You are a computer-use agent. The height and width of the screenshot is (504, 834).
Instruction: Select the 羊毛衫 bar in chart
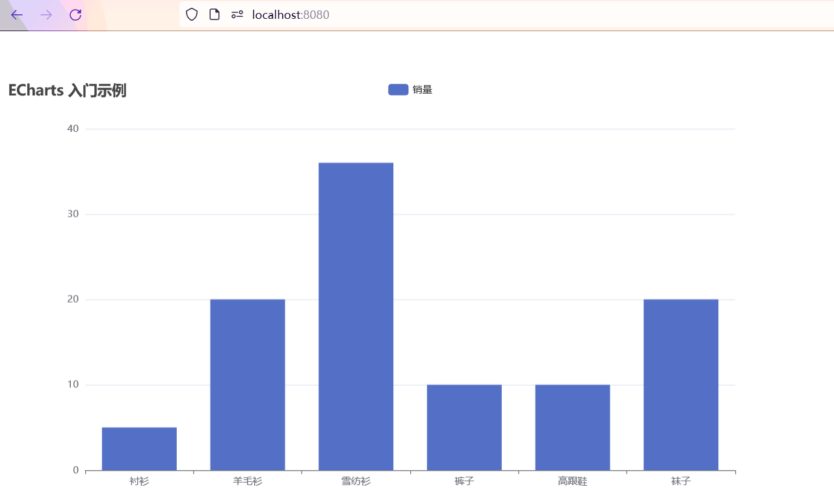click(x=248, y=384)
